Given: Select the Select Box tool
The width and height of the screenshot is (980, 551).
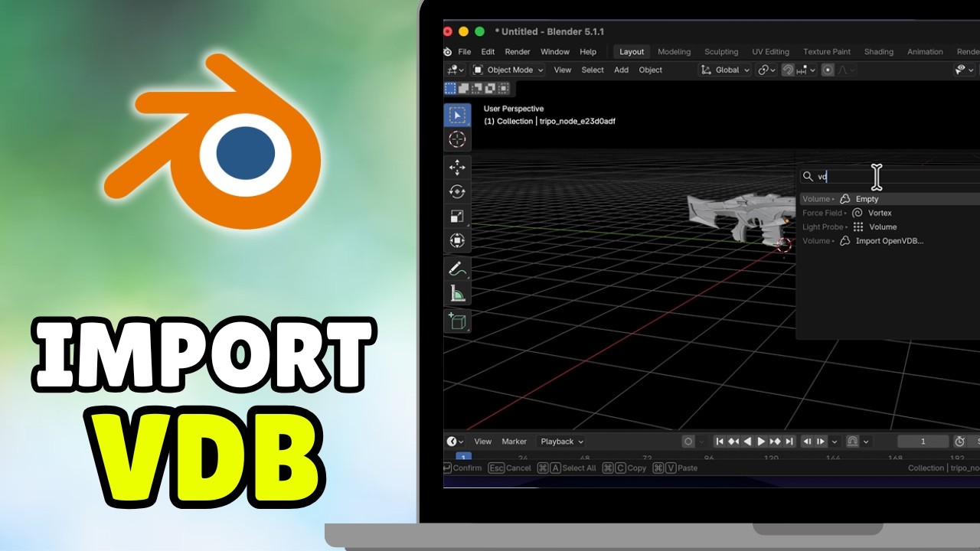Looking at the screenshot, I should [457, 116].
